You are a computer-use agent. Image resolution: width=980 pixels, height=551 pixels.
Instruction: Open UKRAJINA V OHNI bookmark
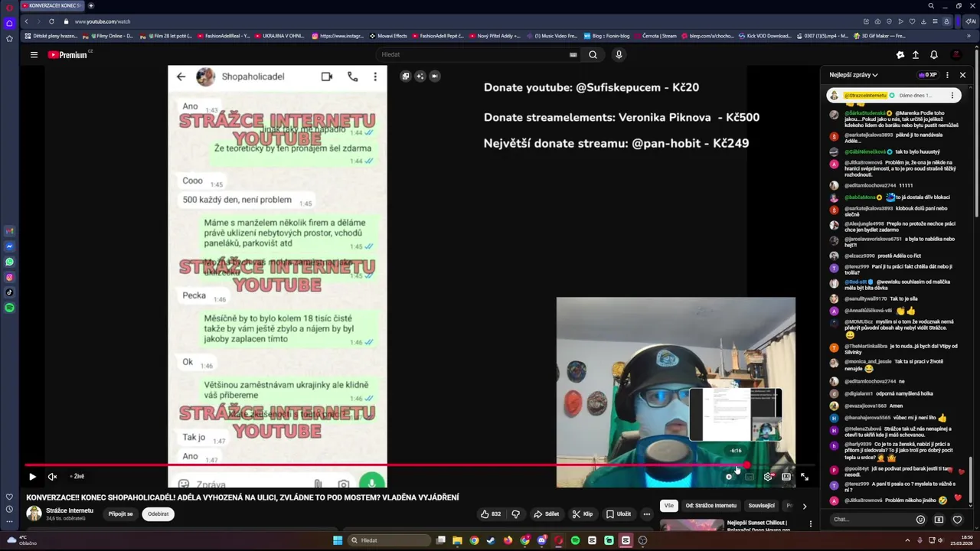pyautogui.click(x=279, y=36)
